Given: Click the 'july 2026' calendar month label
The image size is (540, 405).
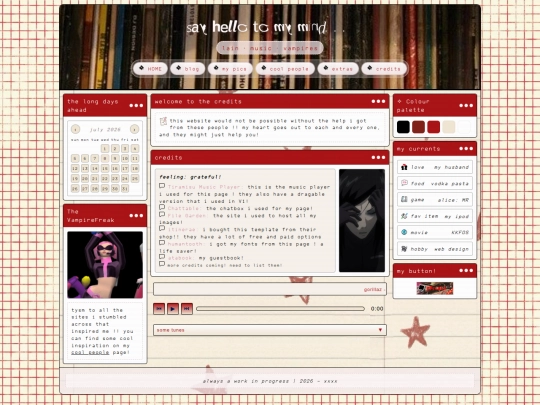Looking at the screenshot, I should pyautogui.click(x=105, y=129).
